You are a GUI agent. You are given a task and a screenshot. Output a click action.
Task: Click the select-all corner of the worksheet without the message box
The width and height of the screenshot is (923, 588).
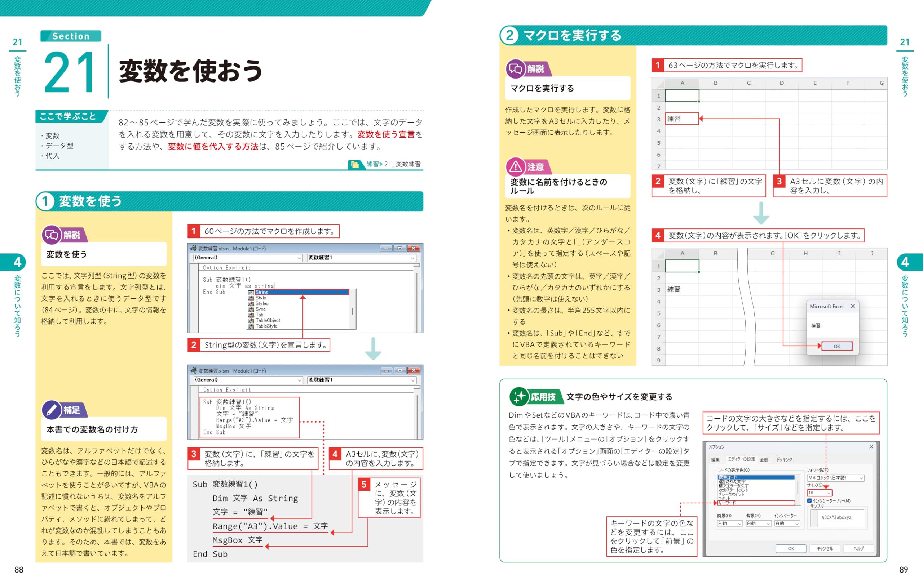(x=658, y=83)
